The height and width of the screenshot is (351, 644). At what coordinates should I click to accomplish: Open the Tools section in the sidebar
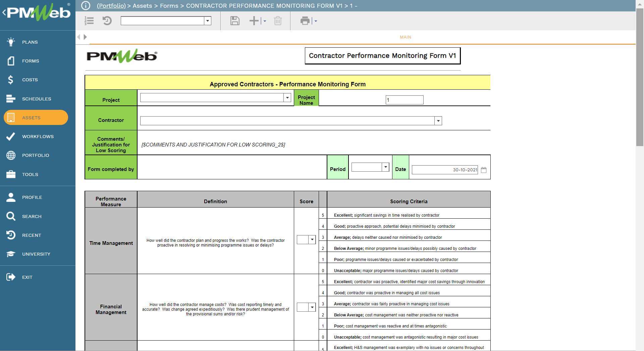pos(30,174)
